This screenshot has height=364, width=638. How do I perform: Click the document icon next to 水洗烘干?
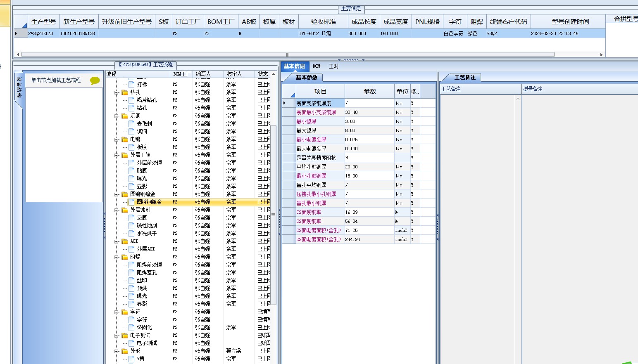click(132, 234)
